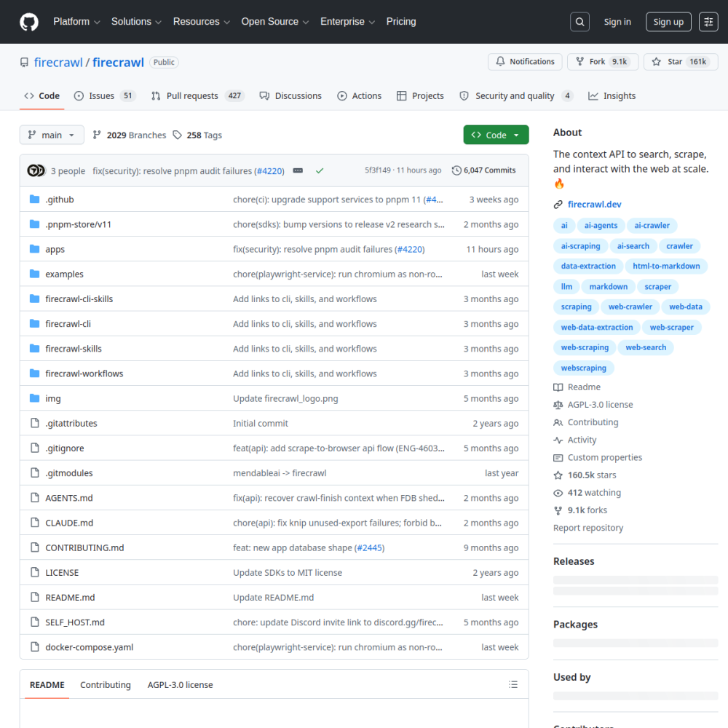Click the link icon beside firecrawl.dev
The height and width of the screenshot is (728, 728).
pos(558,205)
